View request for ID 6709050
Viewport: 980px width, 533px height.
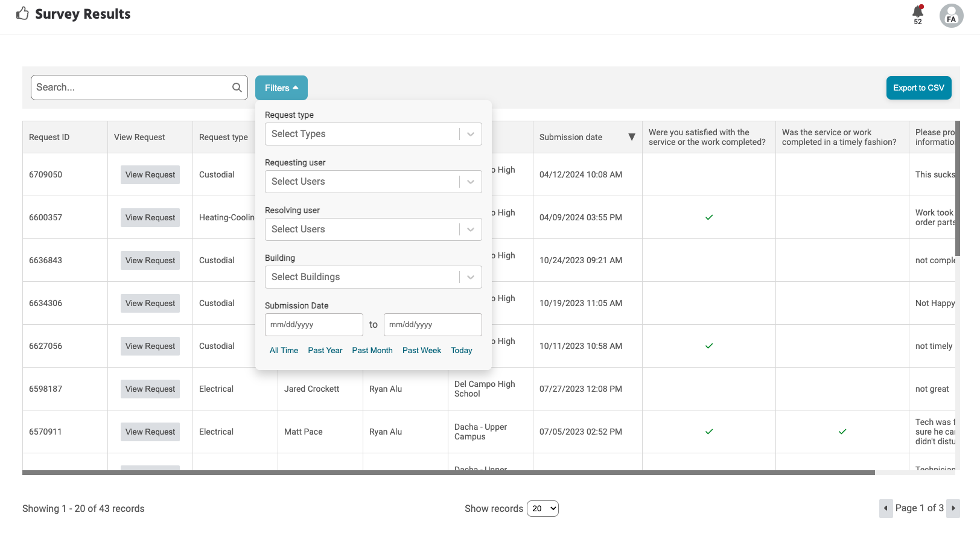(150, 175)
